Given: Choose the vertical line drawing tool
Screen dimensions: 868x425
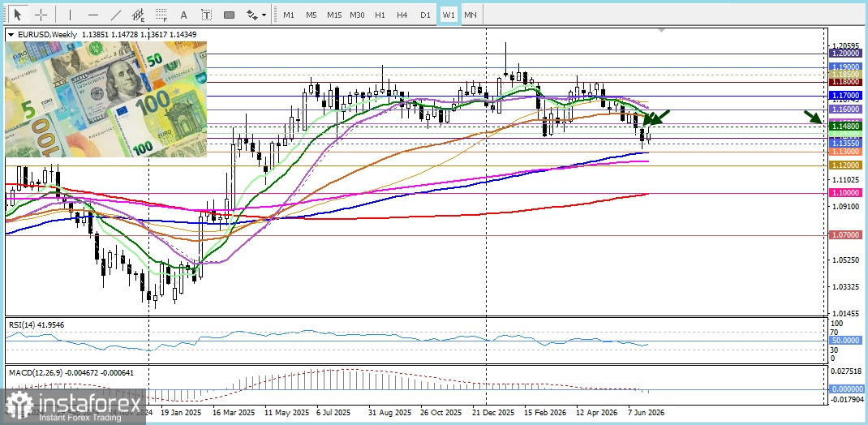Looking at the screenshot, I should point(70,15).
